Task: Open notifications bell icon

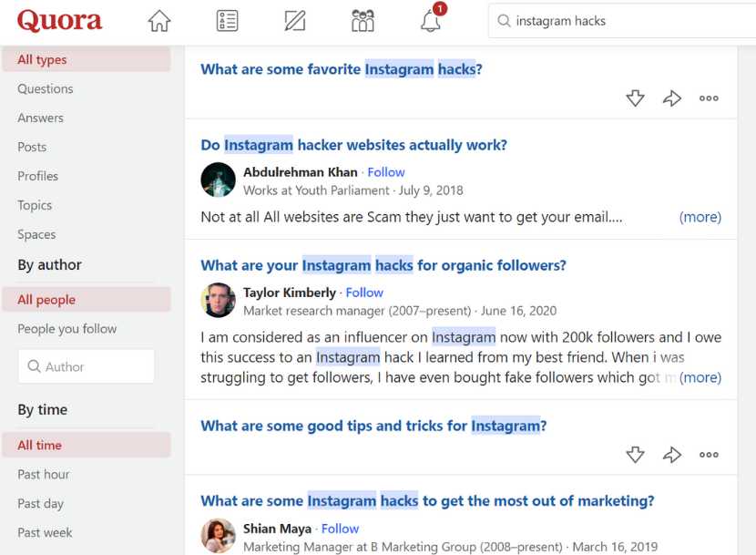Action: click(431, 21)
